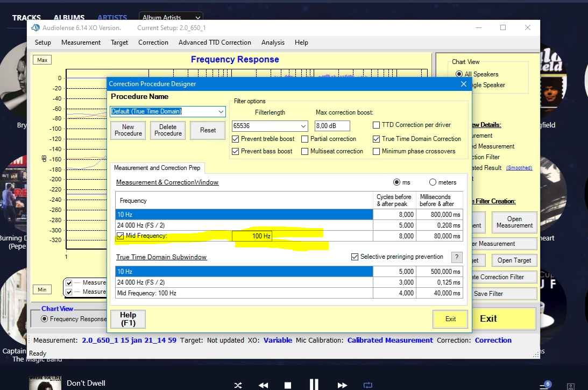Viewport: 588px width, 390px height.
Task: Uncheck Selective preringing prevention
Action: pyautogui.click(x=355, y=257)
